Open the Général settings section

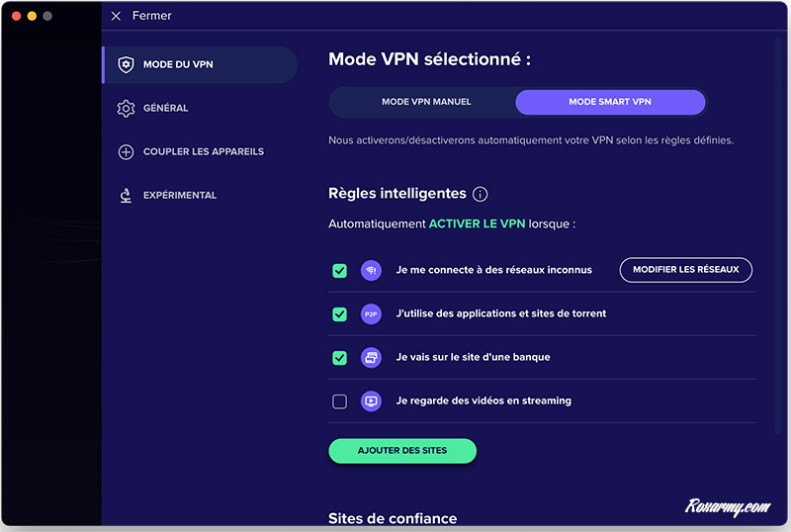point(165,109)
